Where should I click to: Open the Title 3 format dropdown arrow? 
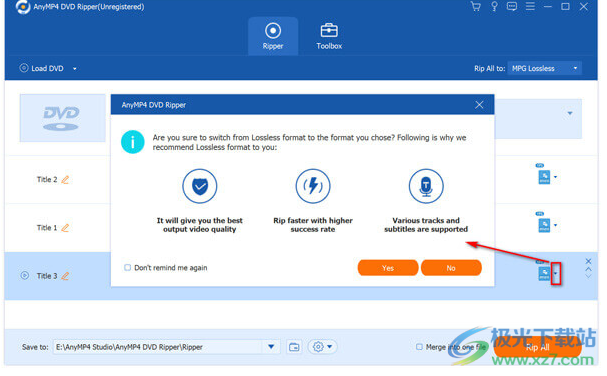(x=556, y=274)
